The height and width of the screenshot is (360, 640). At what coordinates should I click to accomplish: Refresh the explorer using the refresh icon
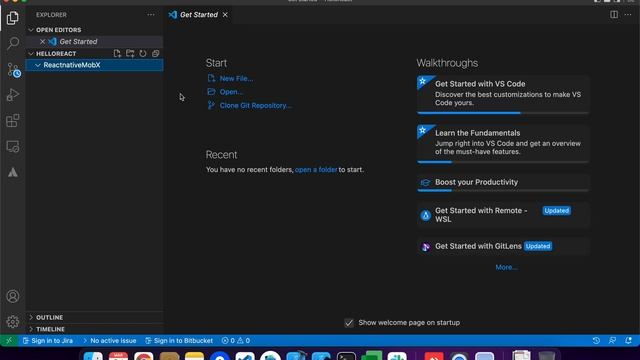point(143,53)
